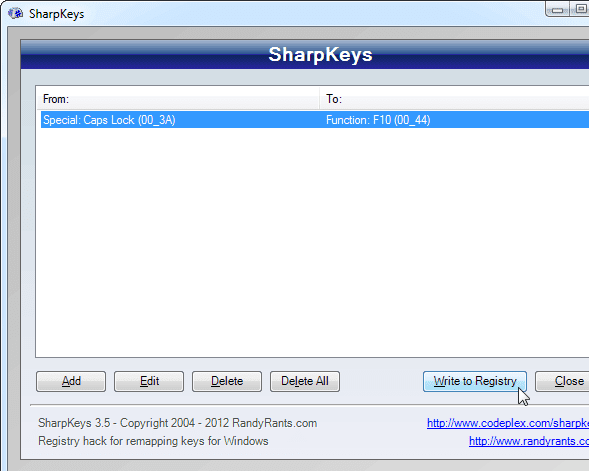This screenshot has height=471, width=589.
Task: Open the codeplex.com sharpkeys link
Action: 508,423
